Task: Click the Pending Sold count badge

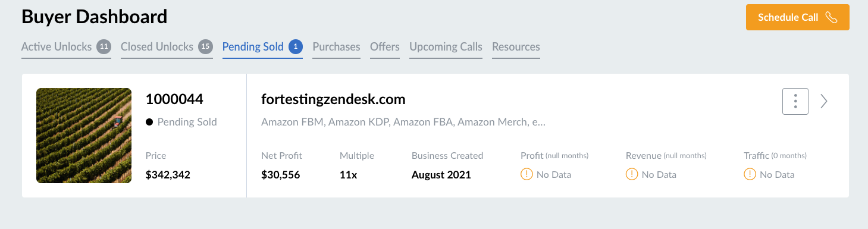Action: (296, 46)
